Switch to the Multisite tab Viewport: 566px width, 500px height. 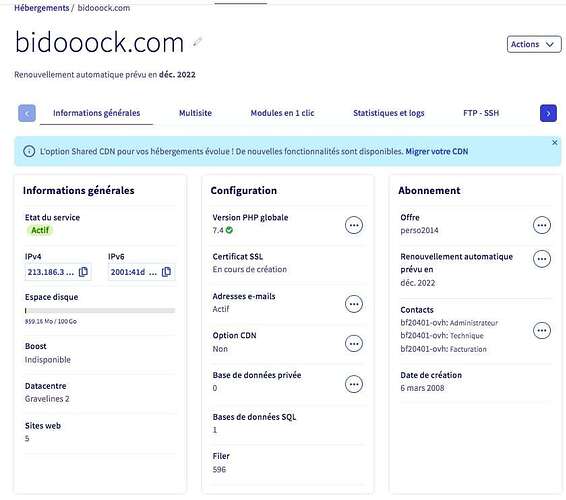click(x=195, y=113)
